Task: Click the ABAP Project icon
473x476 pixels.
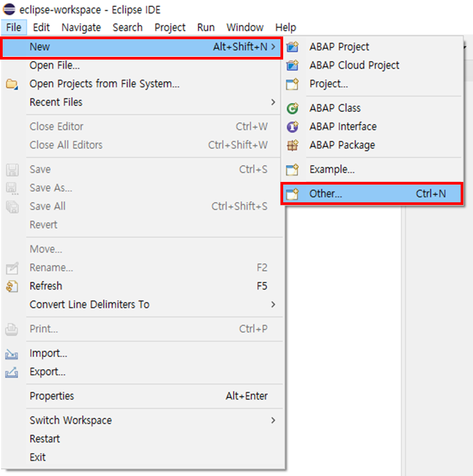Action: (292, 47)
